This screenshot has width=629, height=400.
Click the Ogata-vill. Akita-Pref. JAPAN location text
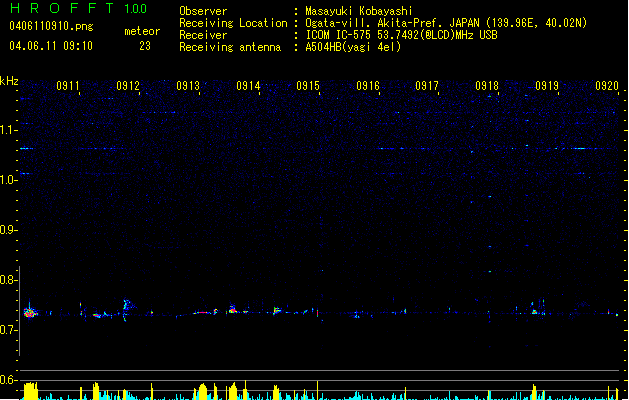446,23
